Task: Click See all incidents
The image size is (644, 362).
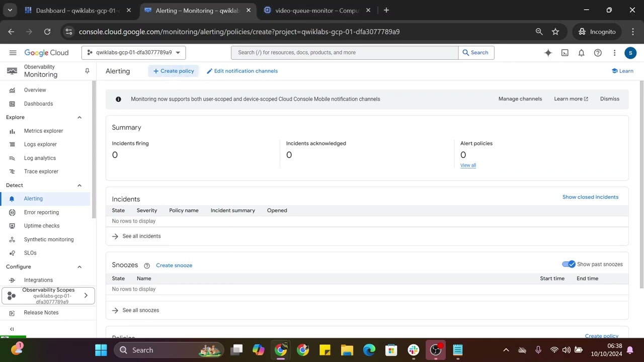Action: click(136, 236)
